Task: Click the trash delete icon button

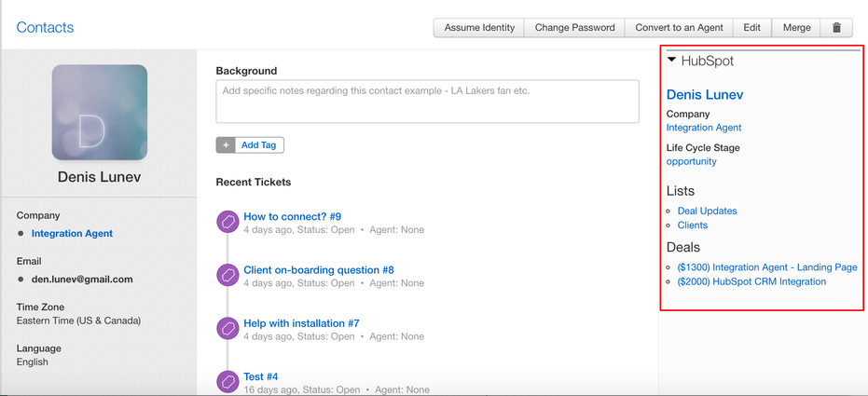Action: click(x=836, y=28)
